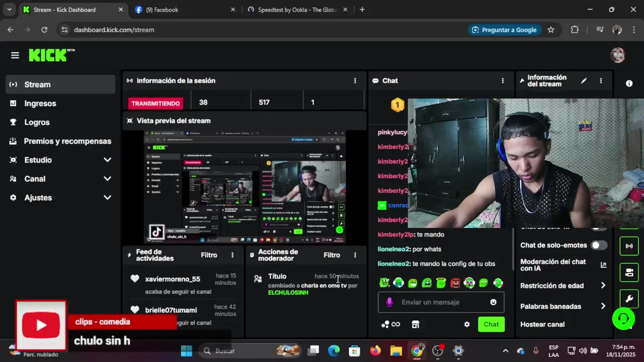Open the clock showing 7:54 p. m.

[x=620, y=350]
